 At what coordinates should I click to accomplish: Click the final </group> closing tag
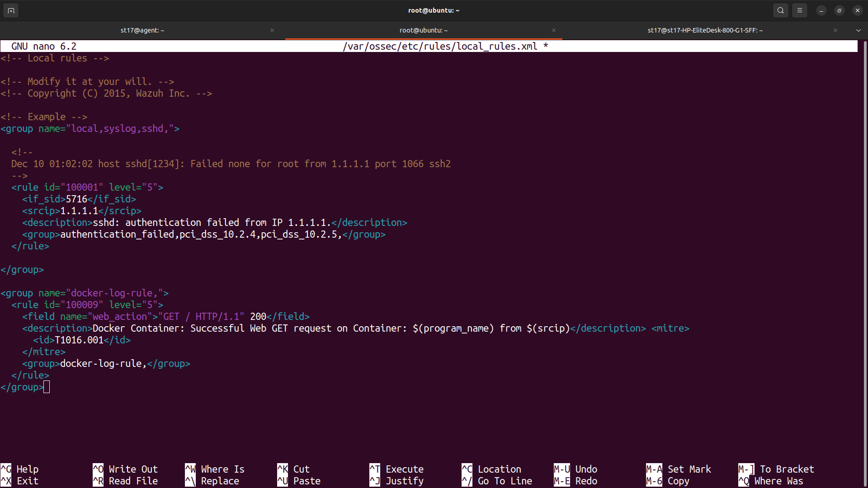click(x=22, y=387)
